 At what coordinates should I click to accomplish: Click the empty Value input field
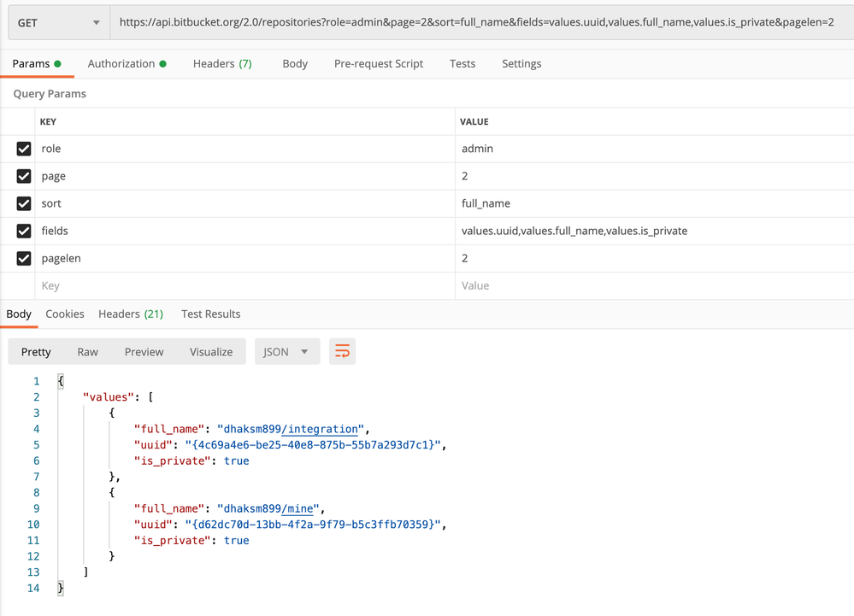click(x=655, y=285)
